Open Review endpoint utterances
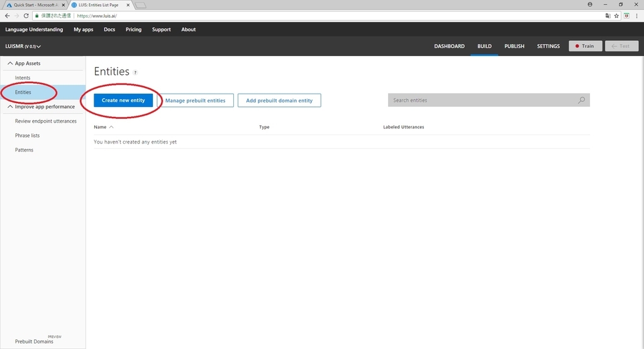Viewport: 644px width, 349px height. pos(45,121)
